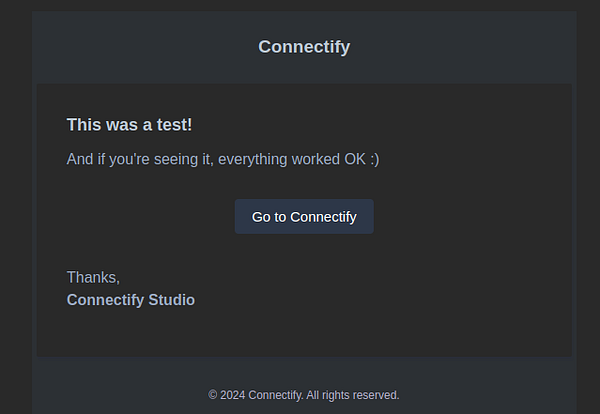The height and width of the screenshot is (414, 600).
Task: Click the 2024 Connectify copyright notice
Action: [x=304, y=395]
